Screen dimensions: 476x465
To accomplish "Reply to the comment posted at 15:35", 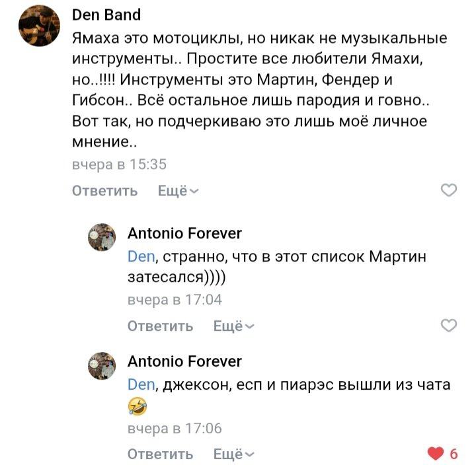I will 105,191.
